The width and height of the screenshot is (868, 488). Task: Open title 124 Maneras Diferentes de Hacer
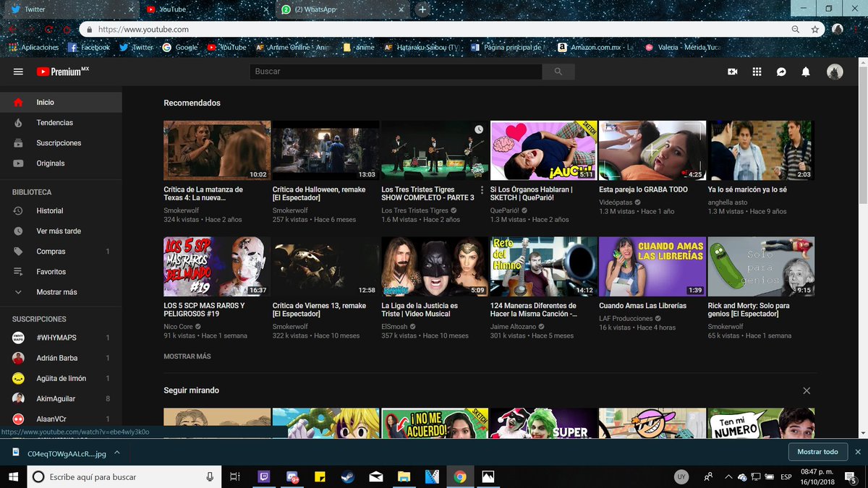tap(534, 310)
